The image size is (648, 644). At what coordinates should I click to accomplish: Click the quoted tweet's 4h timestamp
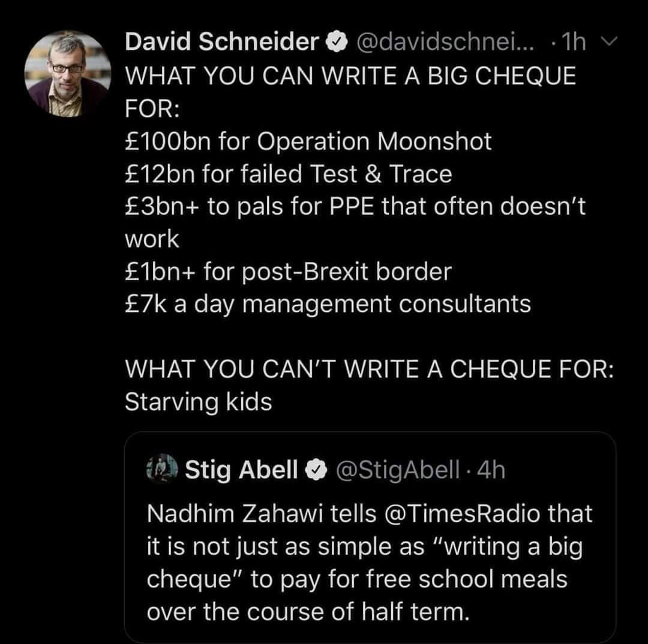(x=491, y=471)
